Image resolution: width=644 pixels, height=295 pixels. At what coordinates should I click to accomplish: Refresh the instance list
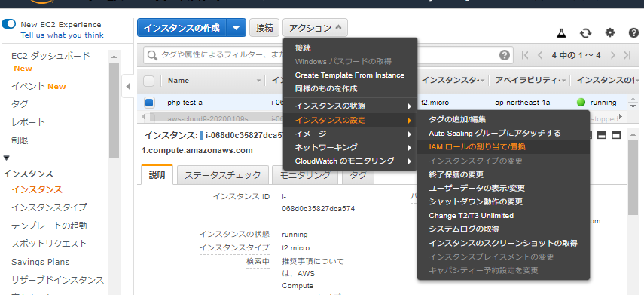585,33
